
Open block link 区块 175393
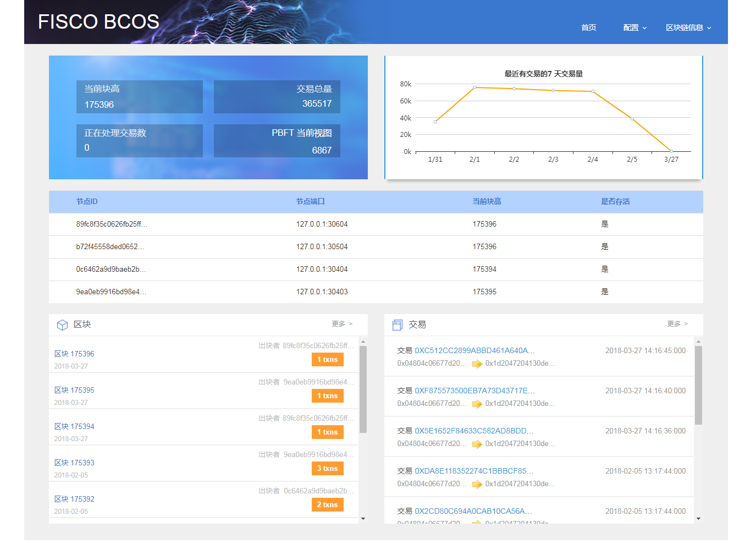(x=74, y=463)
